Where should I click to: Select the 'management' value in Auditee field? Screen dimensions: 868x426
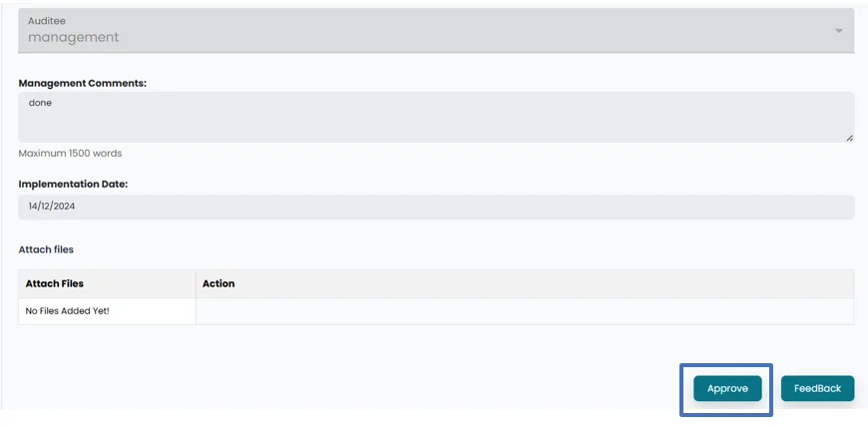pos(74,38)
